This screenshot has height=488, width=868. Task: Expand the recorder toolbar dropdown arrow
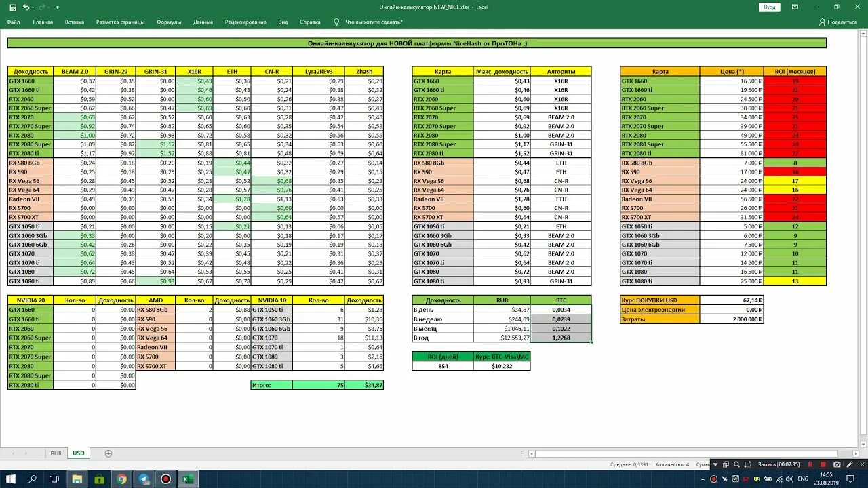(715, 464)
